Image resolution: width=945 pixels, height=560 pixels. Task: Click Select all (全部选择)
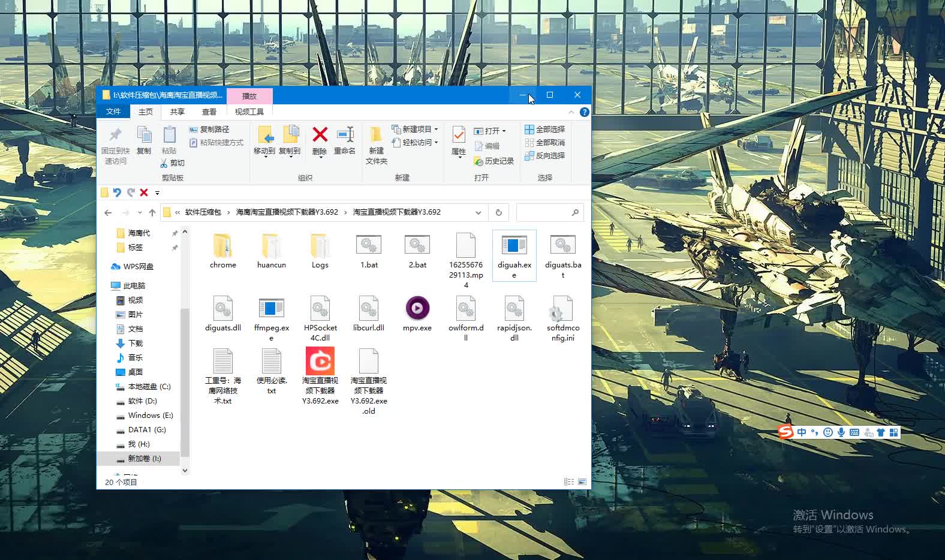[544, 130]
